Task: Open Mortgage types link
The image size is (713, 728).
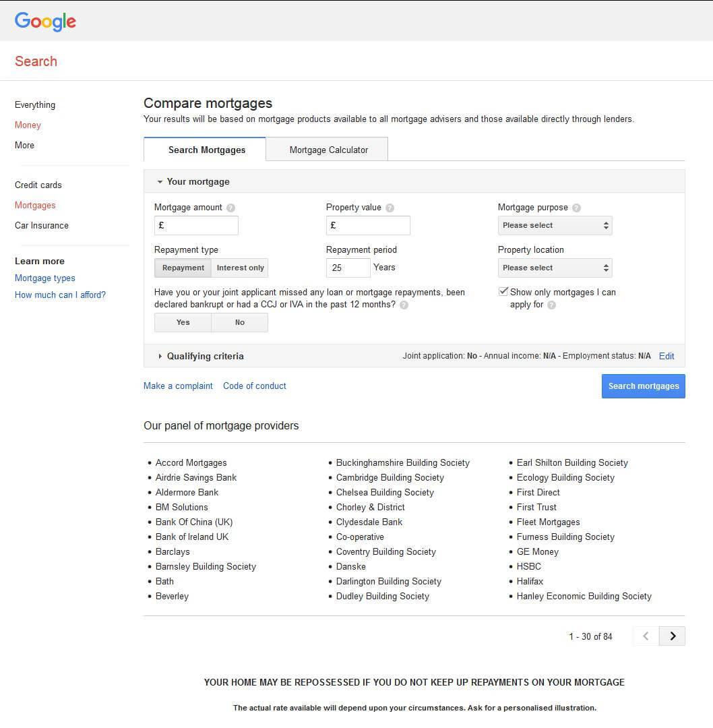Action: [x=44, y=278]
